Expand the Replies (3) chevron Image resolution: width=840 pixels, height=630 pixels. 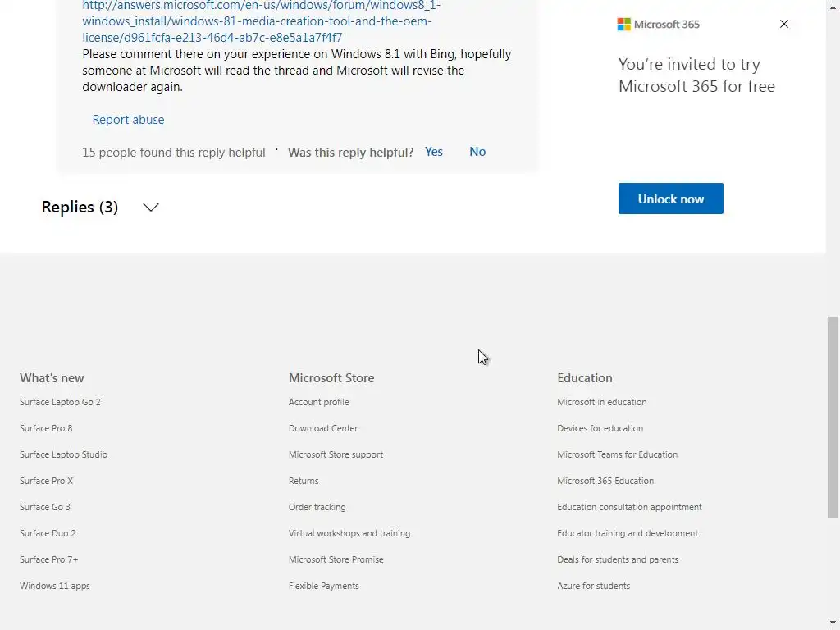tap(151, 208)
